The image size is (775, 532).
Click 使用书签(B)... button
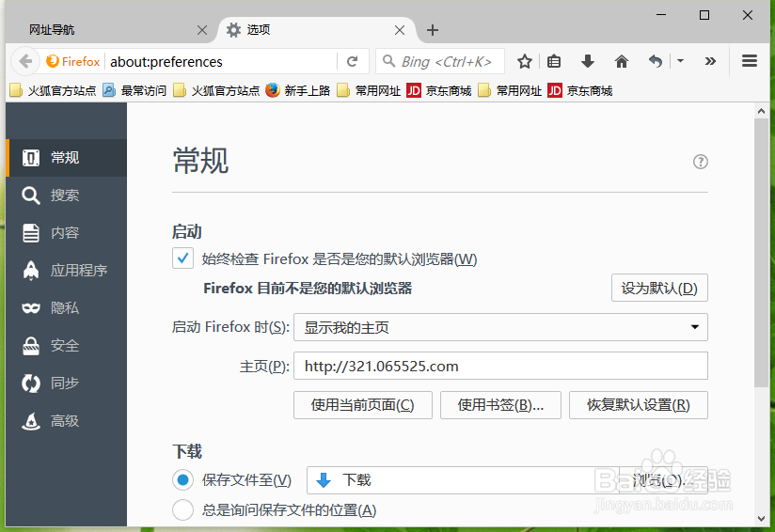click(x=500, y=405)
